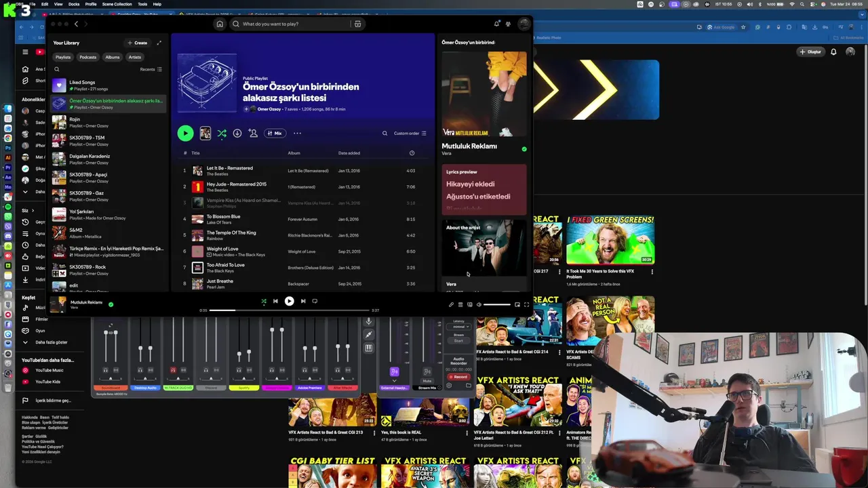Open the Latency minimal dropdown
This screenshot has width=868, height=488.
[458, 327]
